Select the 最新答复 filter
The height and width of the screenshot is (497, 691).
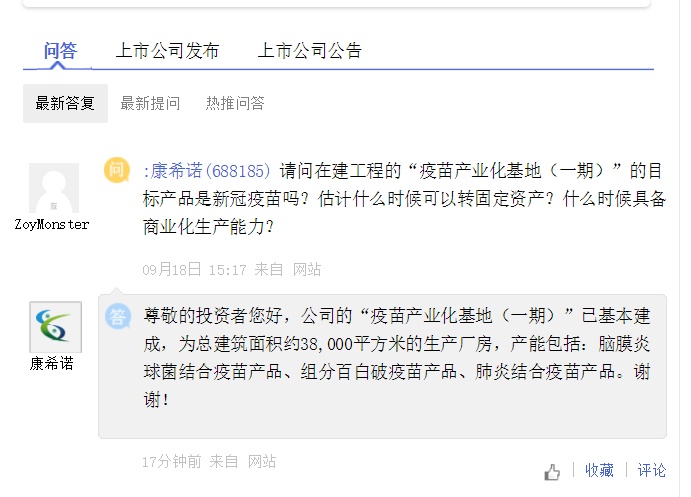coord(65,103)
